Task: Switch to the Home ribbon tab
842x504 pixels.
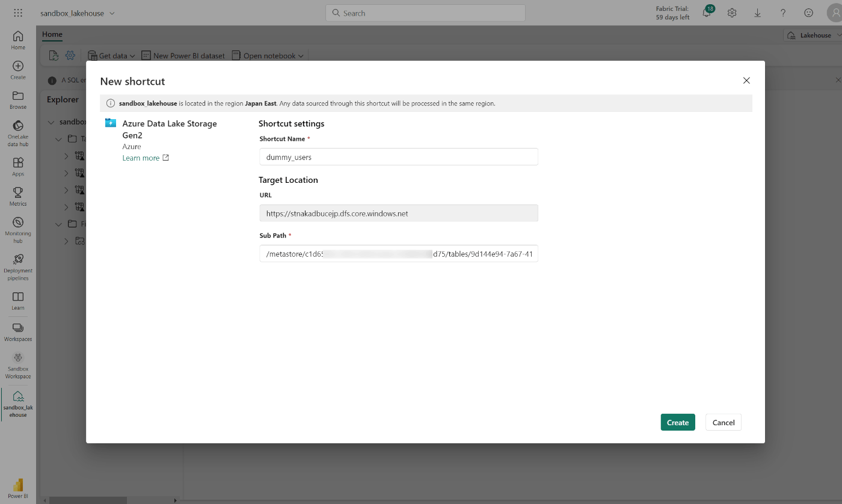Action: (x=52, y=34)
